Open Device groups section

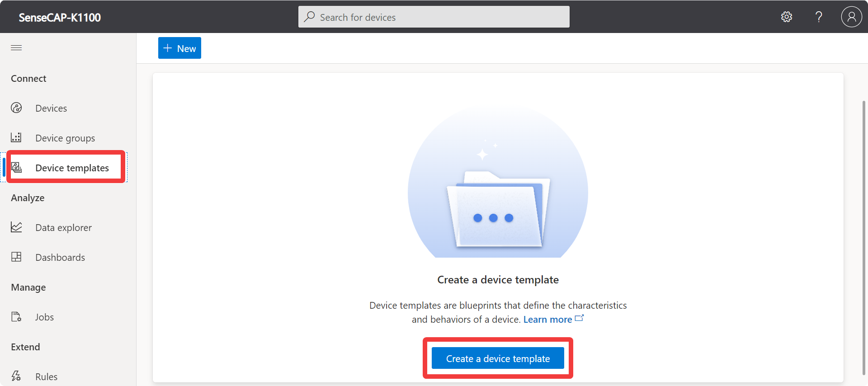click(x=65, y=138)
